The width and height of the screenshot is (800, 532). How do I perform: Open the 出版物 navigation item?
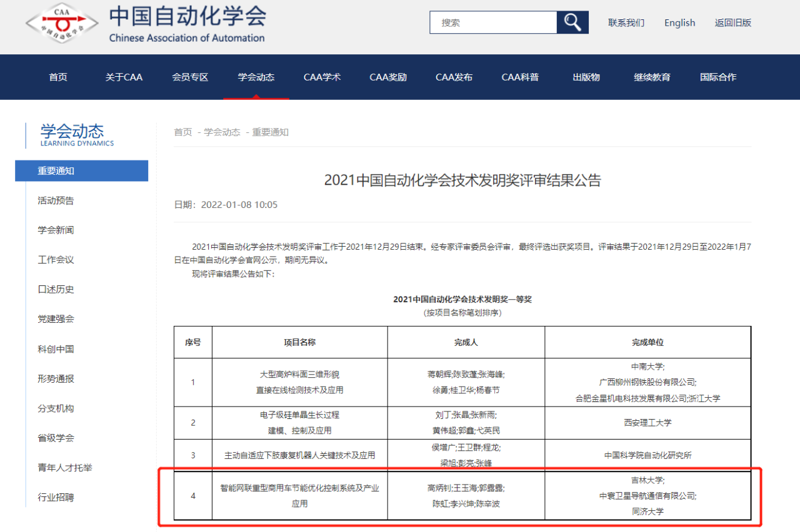[586, 77]
